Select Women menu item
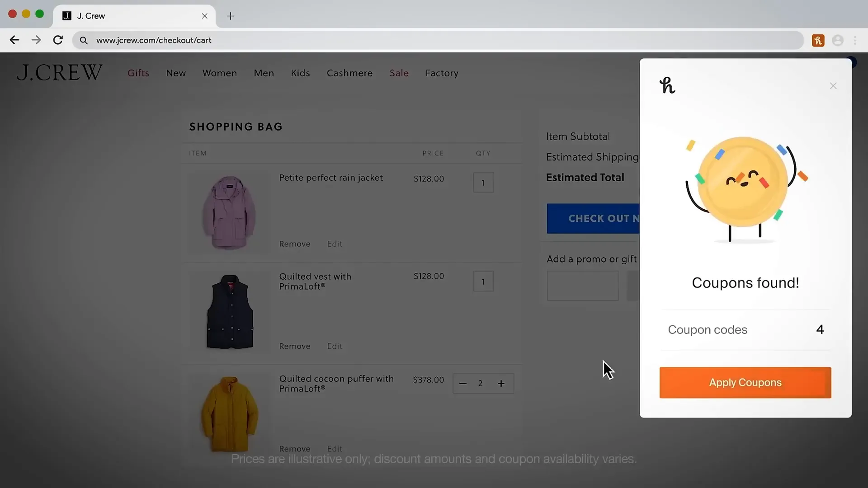Image resolution: width=868 pixels, height=488 pixels. [219, 73]
